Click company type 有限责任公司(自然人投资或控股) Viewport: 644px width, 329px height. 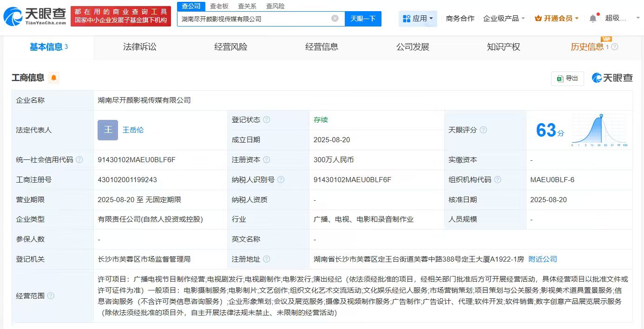click(150, 219)
